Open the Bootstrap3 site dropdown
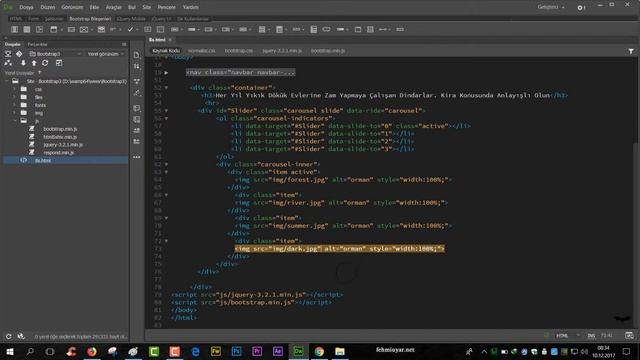 (x=56, y=54)
